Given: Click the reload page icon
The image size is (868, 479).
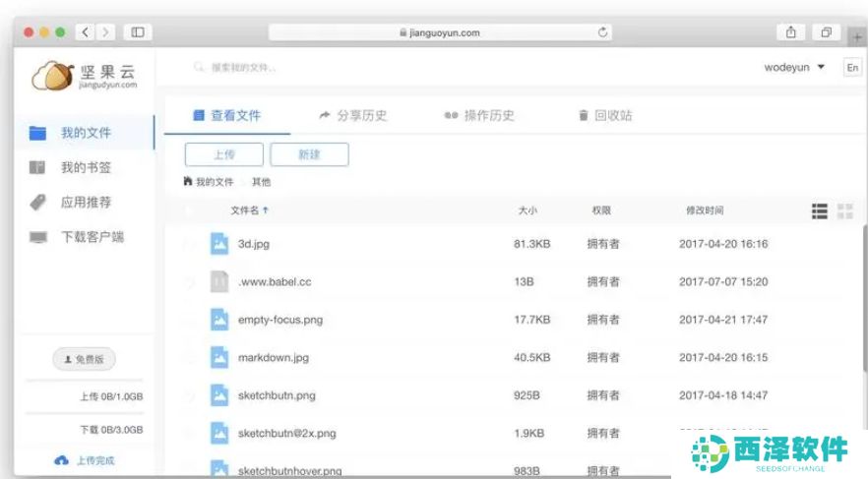Looking at the screenshot, I should point(603,32).
